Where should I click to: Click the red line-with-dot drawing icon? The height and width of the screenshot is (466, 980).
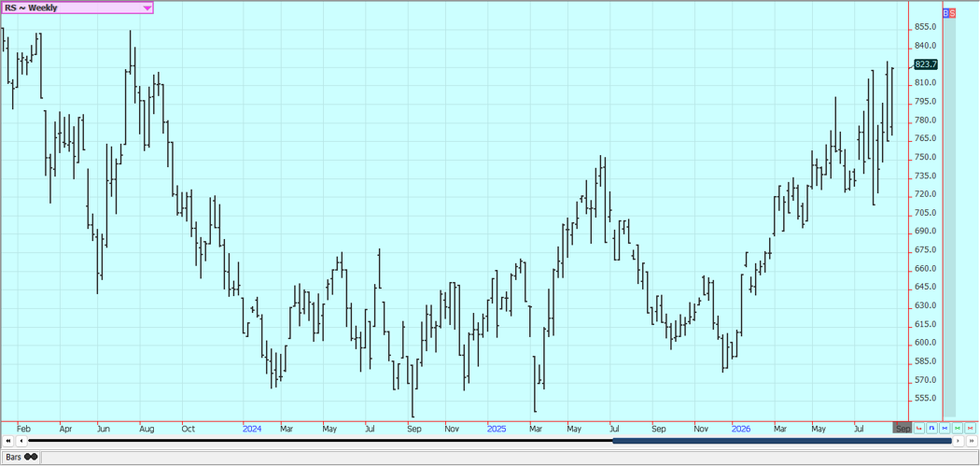(918, 429)
